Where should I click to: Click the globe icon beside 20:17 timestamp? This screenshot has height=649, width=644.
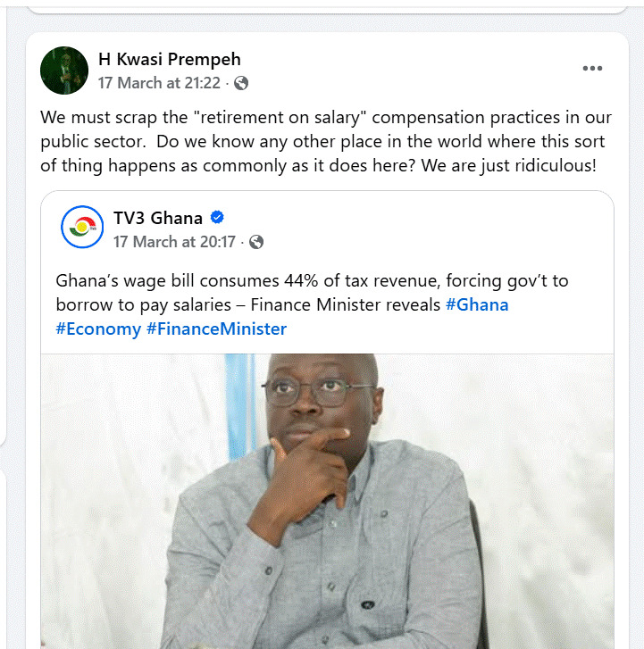256,242
